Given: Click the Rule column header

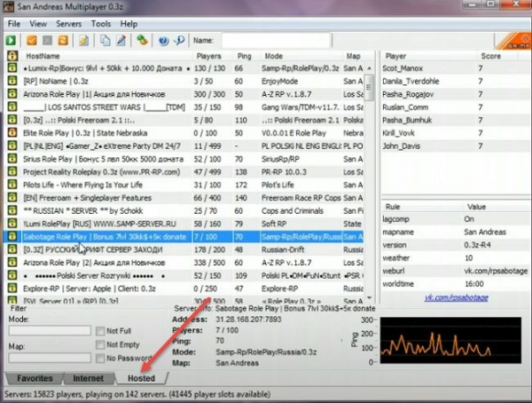Looking at the screenshot, I should tap(422, 207).
